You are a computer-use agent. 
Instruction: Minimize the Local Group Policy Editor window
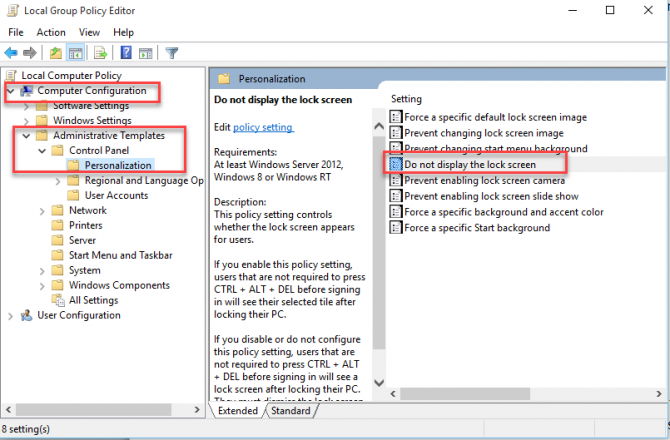click(x=573, y=10)
